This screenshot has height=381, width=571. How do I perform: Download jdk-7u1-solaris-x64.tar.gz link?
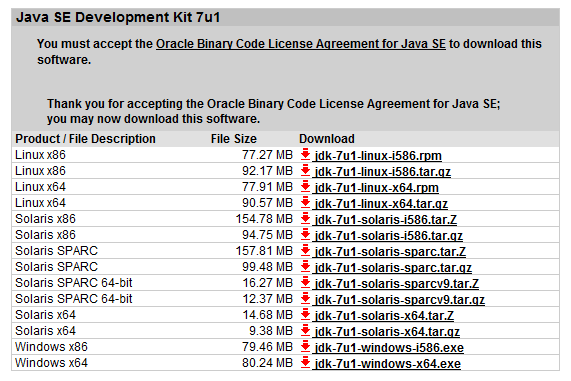click(x=387, y=332)
